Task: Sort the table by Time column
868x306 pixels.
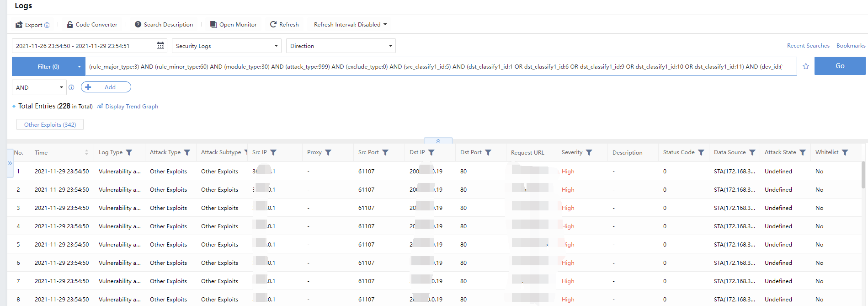Action: [86, 153]
